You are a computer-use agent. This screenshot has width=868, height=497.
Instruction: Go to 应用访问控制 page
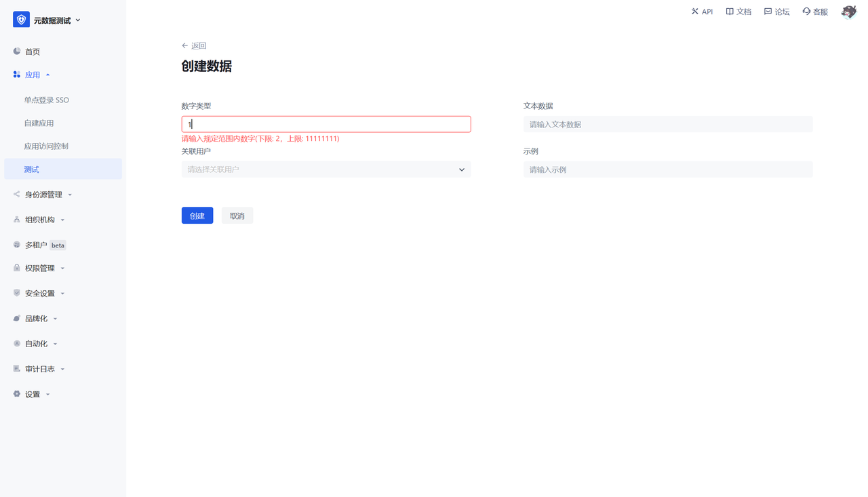(x=46, y=146)
